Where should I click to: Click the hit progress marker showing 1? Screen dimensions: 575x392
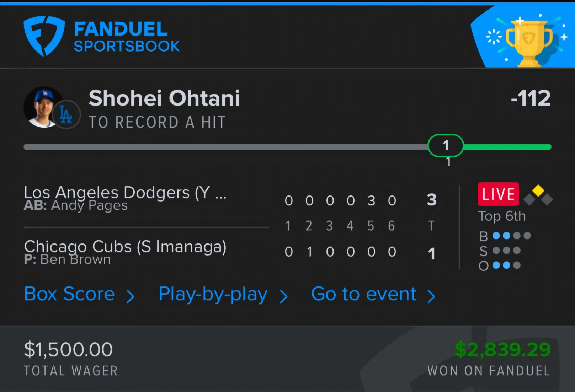[x=446, y=145]
